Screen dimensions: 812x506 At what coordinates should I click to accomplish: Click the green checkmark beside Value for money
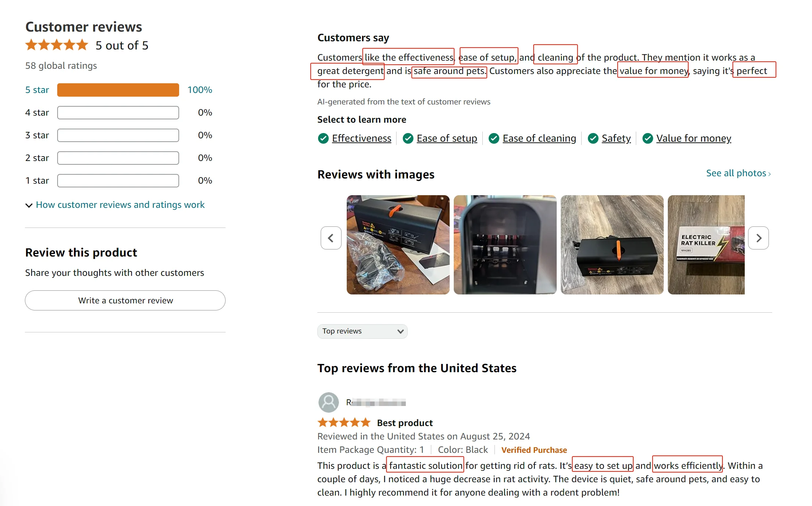[647, 138]
